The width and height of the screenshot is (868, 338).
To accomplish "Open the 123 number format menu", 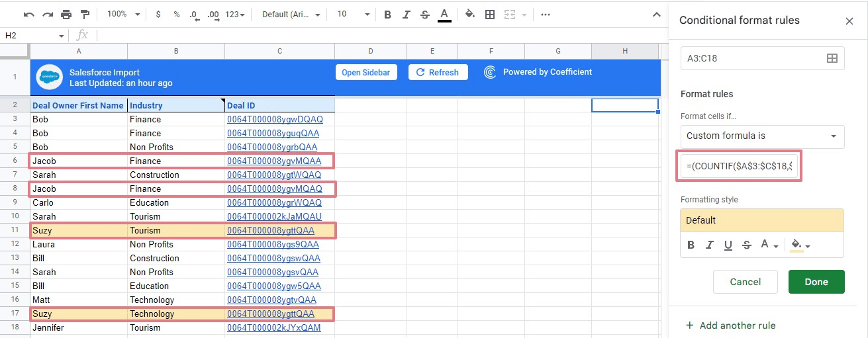I will point(234,15).
